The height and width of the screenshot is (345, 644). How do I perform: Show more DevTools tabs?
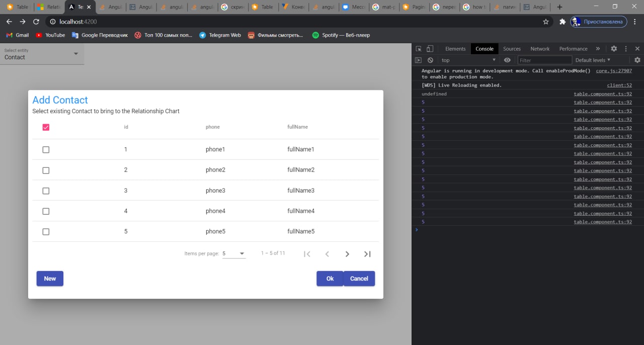[x=598, y=49]
